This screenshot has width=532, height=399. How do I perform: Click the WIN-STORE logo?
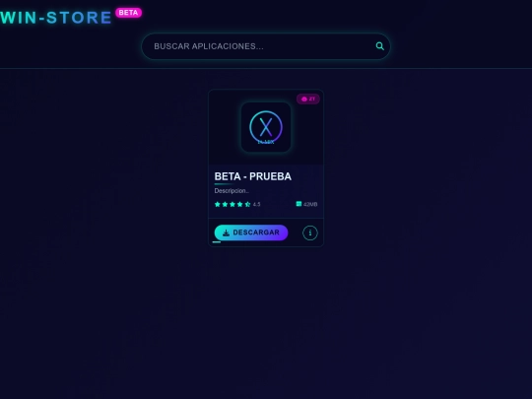pos(56,18)
